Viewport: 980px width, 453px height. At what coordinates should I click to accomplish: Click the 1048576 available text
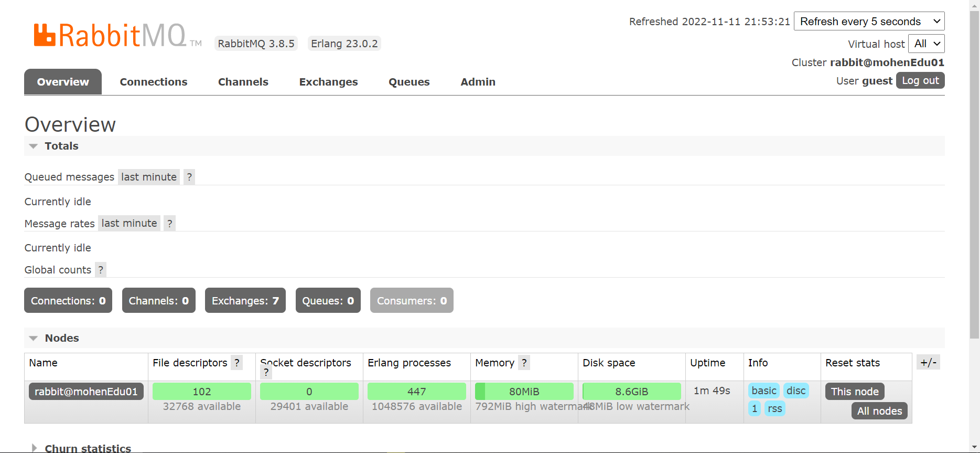pyautogui.click(x=417, y=406)
